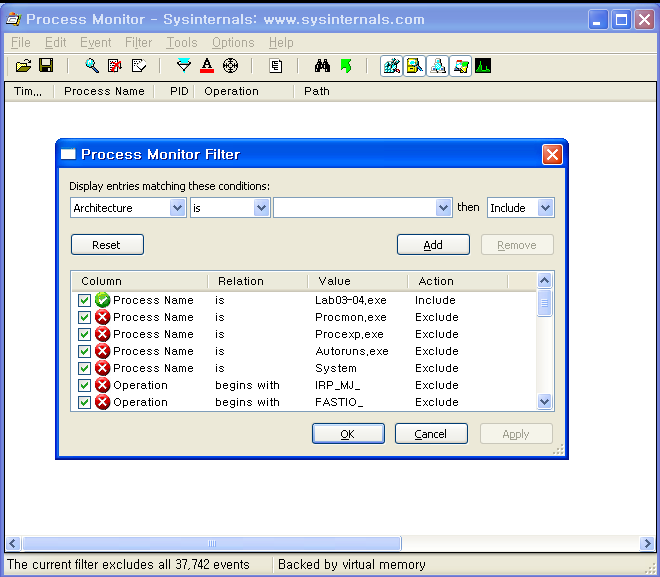Viewport: 660px width, 577px height.
Task: Click the Add button
Action: pyautogui.click(x=433, y=245)
